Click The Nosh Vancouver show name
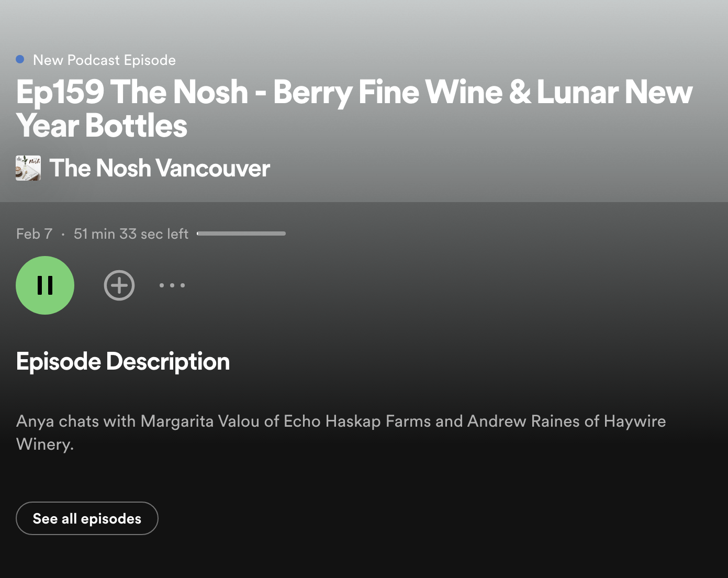Image resolution: width=728 pixels, height=578 pixels. coord(160,168)
